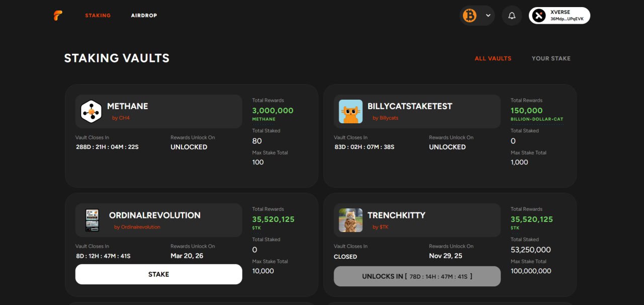Click the "STAKING VAULTS" heading
644x305 pixels.
point(117,58)
